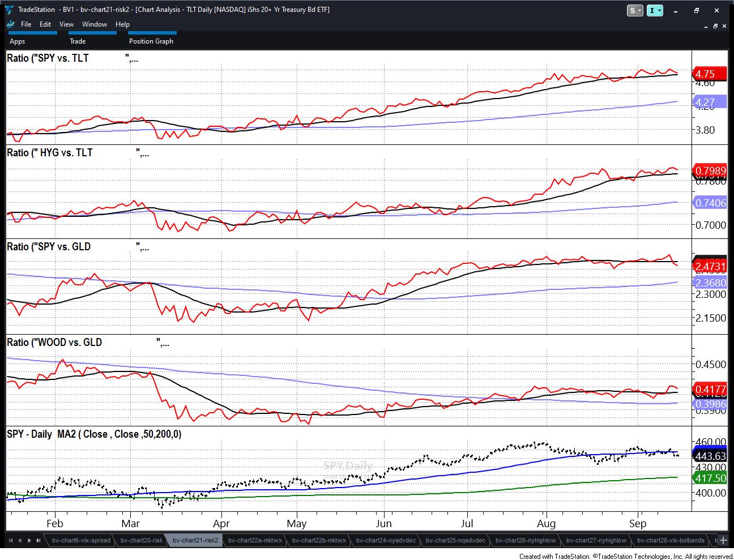Viewport: 734px width, 560px height.
Task: Open the dropdown arrow next to I button
Action: pos(659,10)
